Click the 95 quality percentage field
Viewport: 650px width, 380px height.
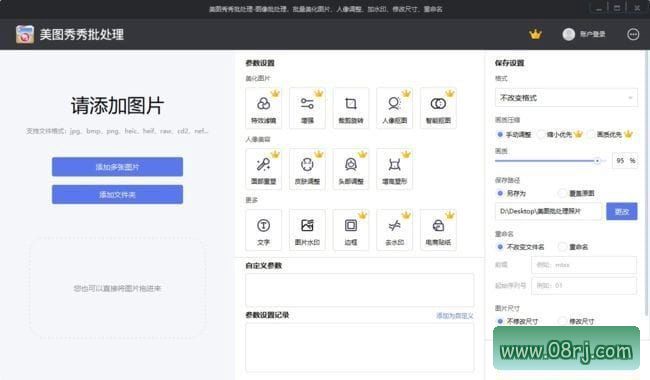[x=625, y=161]
